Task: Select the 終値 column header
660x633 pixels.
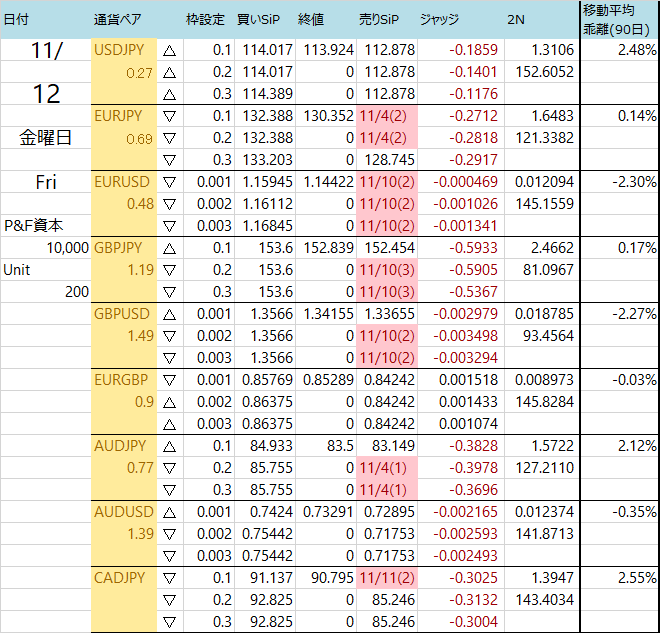Action: tap(311, 19)
